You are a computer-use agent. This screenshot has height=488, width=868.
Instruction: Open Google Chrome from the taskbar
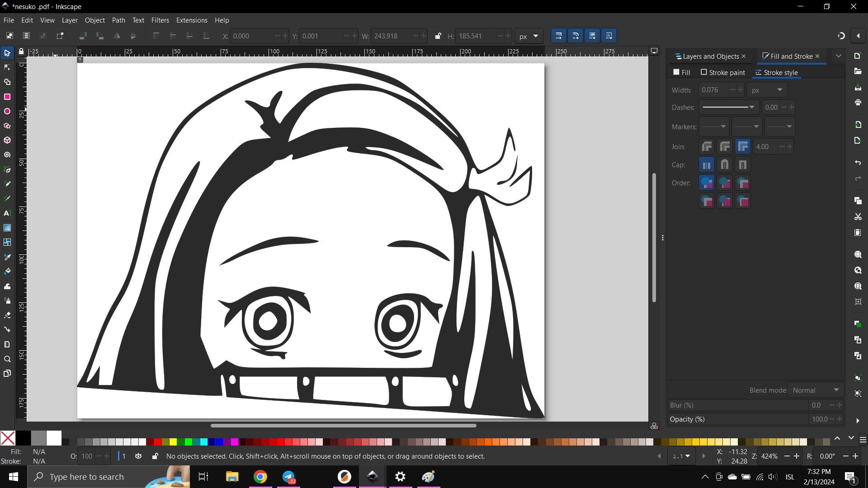pos(260,477)
